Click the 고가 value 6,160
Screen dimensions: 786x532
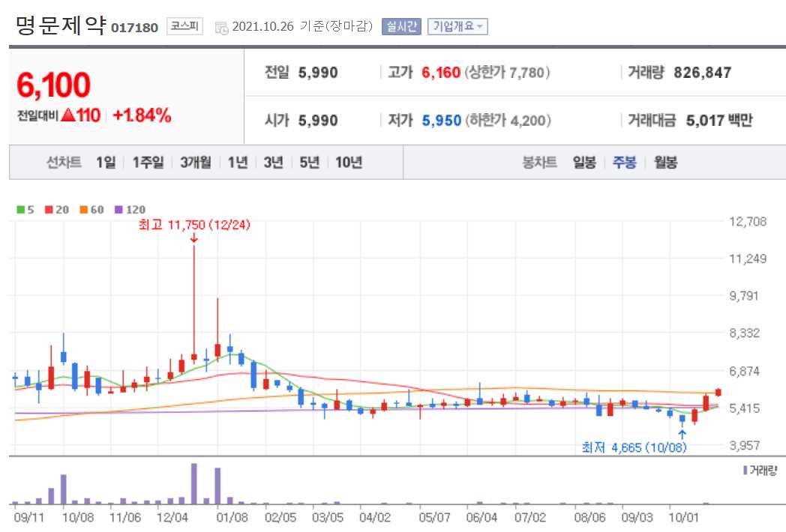coord(440,73)
